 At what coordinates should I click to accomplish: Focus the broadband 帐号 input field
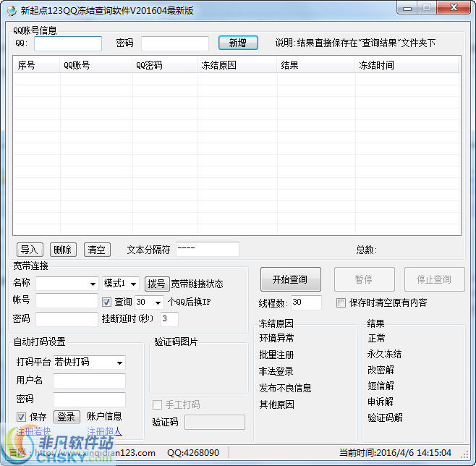[x=67, y=300]
